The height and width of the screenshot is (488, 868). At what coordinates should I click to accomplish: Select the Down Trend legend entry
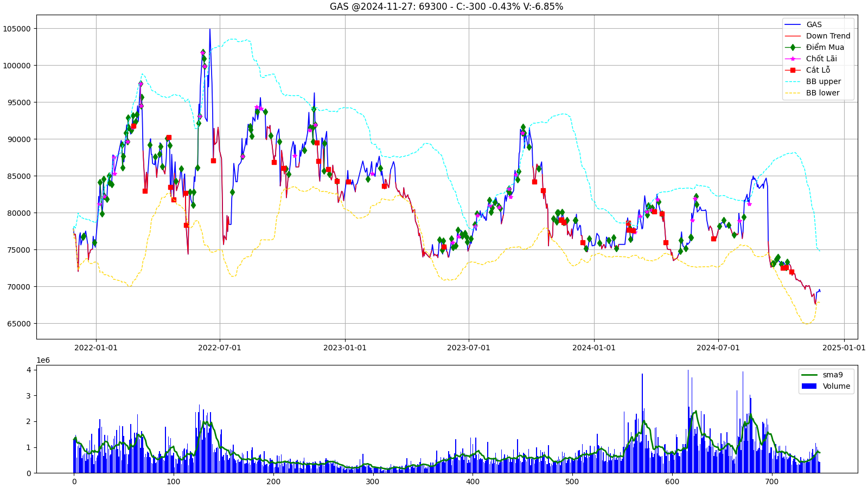[818, 36]
